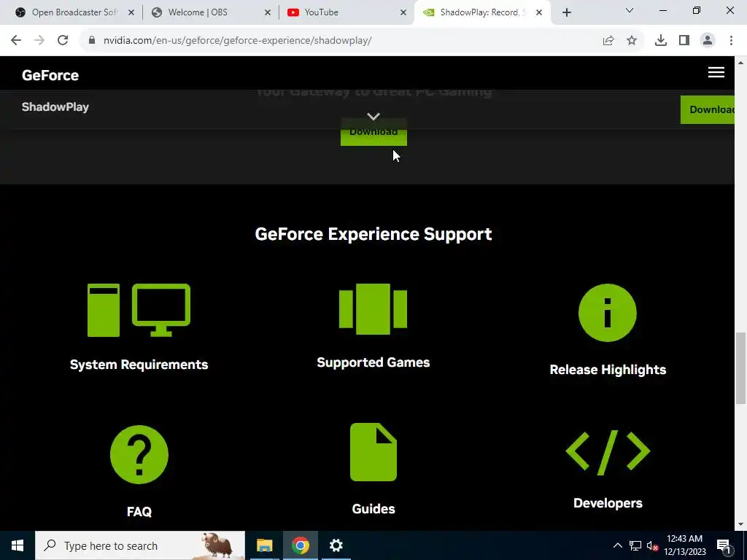Click the center green Download button
This screenshot has width=747, height=560.
(373, 132)
